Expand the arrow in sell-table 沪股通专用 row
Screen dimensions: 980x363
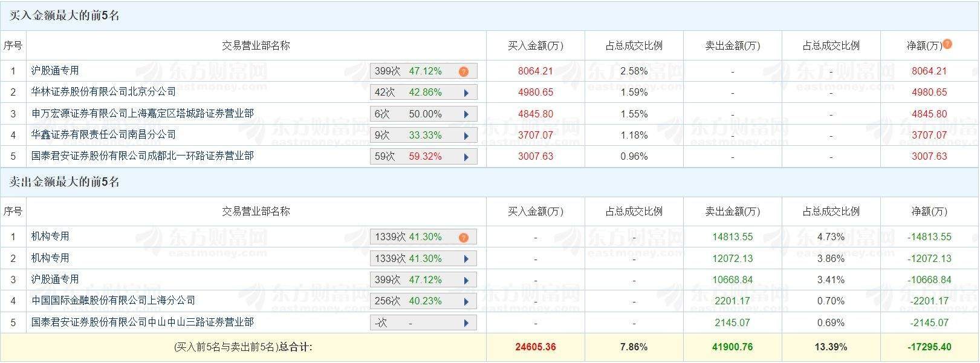coord(466,280)
